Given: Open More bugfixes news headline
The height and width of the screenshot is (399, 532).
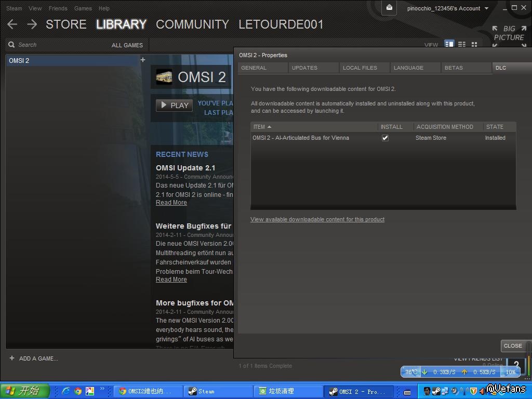Looking at the screenshot, I should click(195, 303).
